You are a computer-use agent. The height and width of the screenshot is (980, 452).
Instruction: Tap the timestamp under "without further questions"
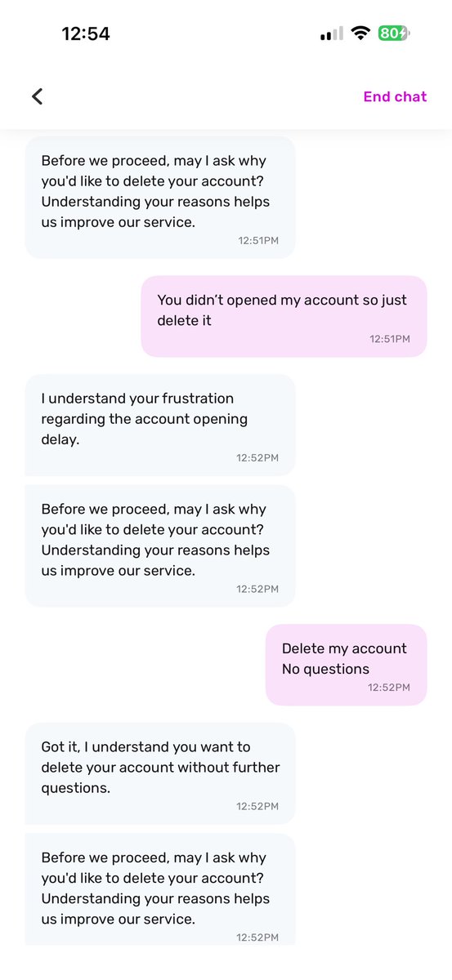(257, 806)
